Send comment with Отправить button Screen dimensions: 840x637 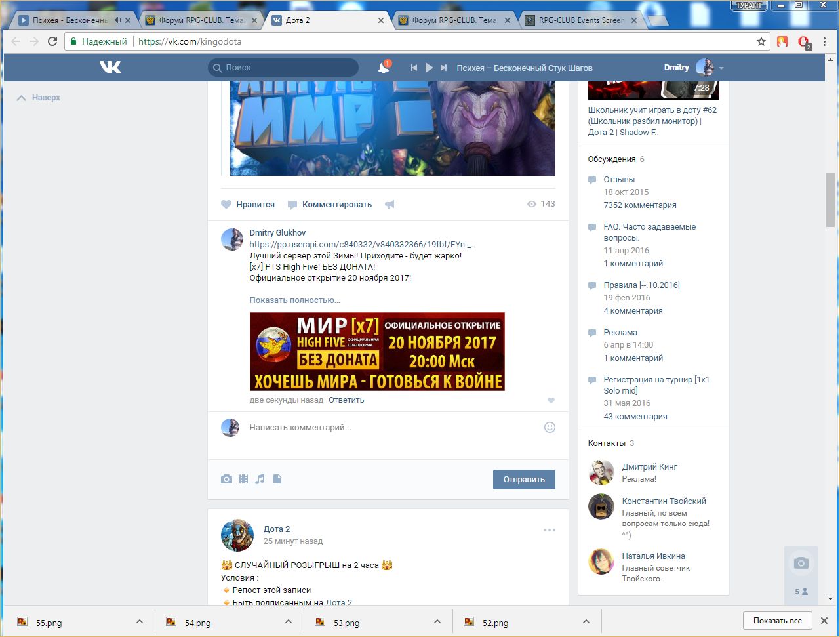[524, 480]
